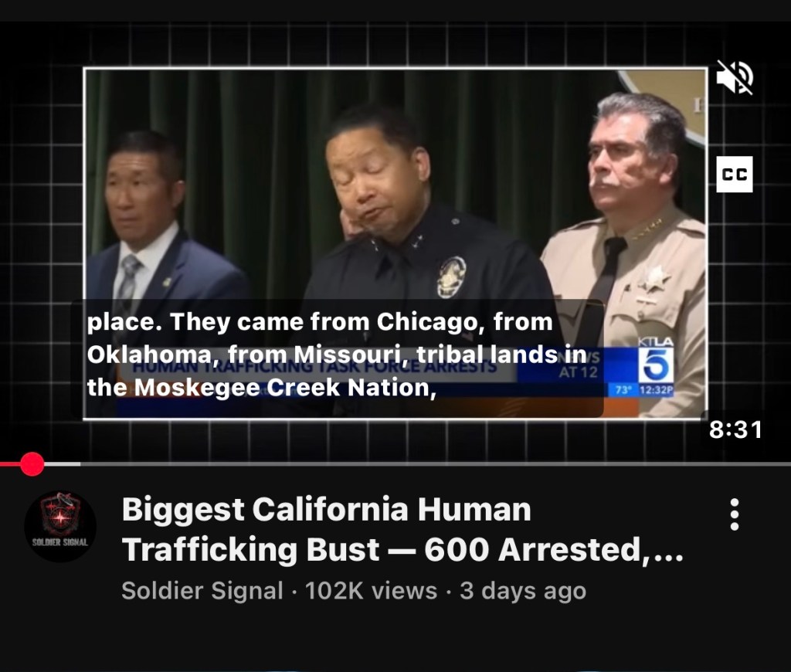
Task: Click the grey unplayed portion of progress bar
Action: pos(436,463)
